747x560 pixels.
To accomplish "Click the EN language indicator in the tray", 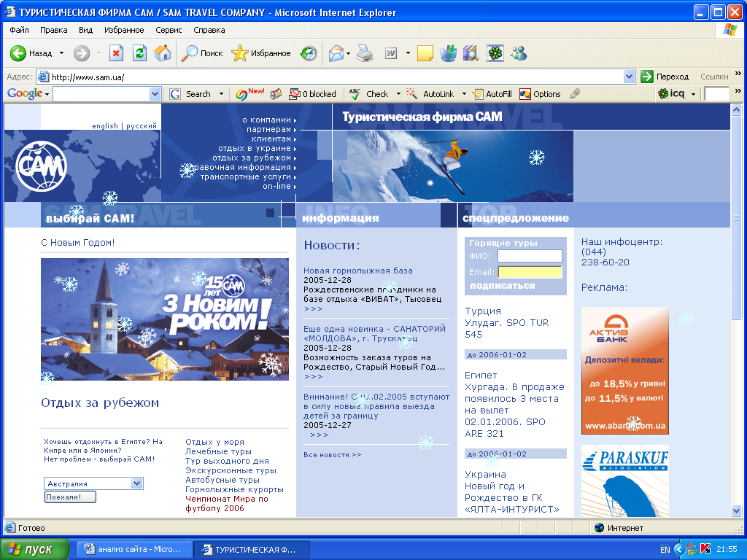I will (665, 550).
